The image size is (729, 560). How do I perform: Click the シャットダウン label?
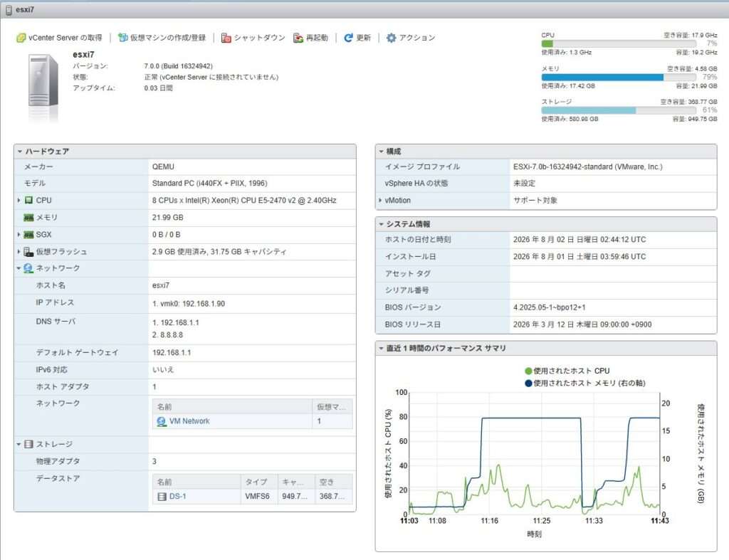click(259, 38)
